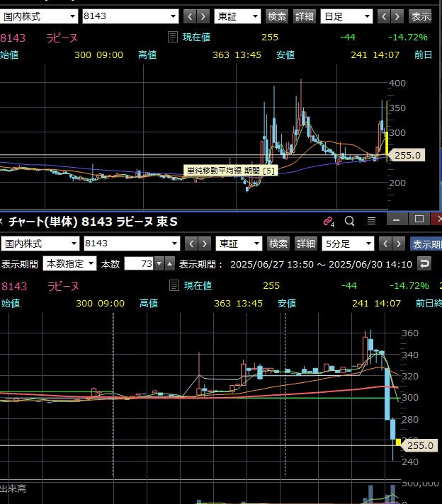Step to next timeframe in lower chart
The image size is (442, 504).
click(398, 244)
